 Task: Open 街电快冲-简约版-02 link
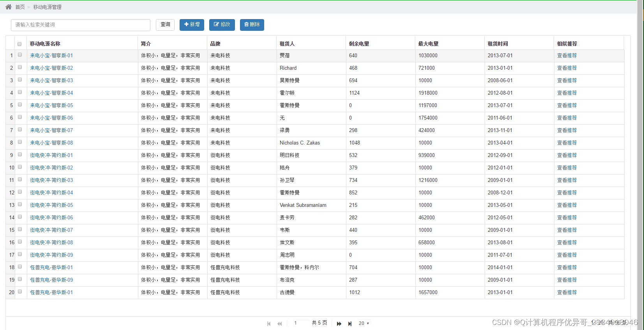pos(51,168)
